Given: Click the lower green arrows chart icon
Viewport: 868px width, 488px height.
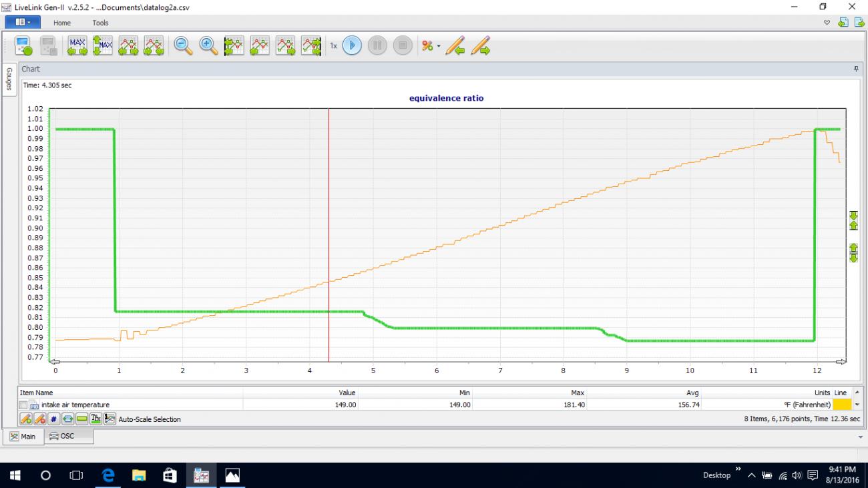Looking at the screenshot, I should pos(853,252).
